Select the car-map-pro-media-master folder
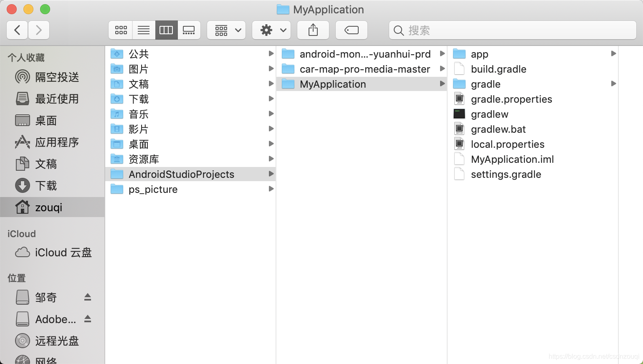643x364 pixels. [x=362, y=69]
